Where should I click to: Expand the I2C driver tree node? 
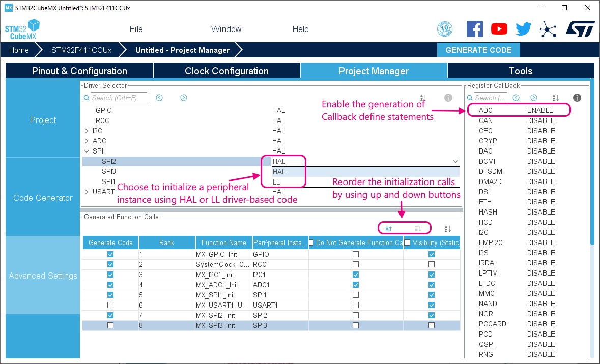pyautogui.click(x=87, y=131)
